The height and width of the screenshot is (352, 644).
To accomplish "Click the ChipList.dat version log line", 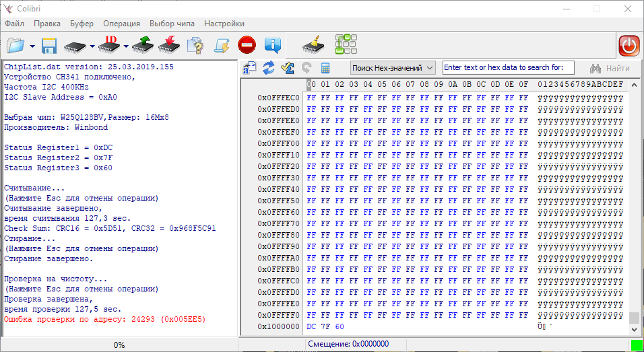I will [89, 67].
